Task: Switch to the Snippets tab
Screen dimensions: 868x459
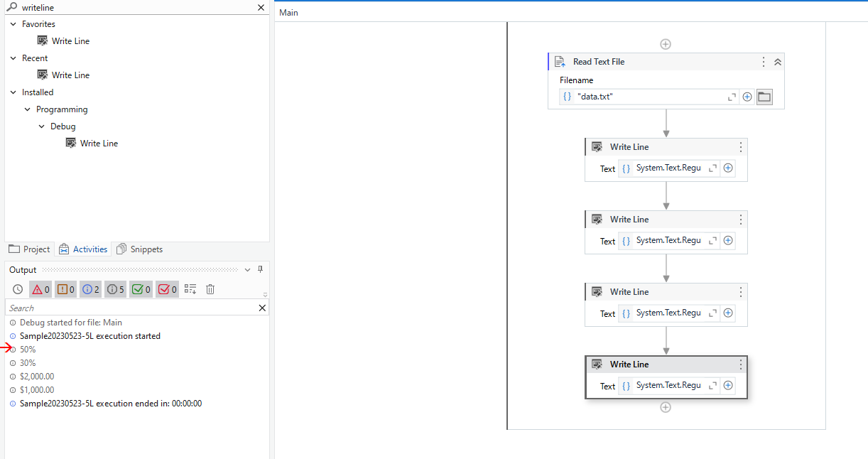Action: pyautogui.click(x=140, y=249)
